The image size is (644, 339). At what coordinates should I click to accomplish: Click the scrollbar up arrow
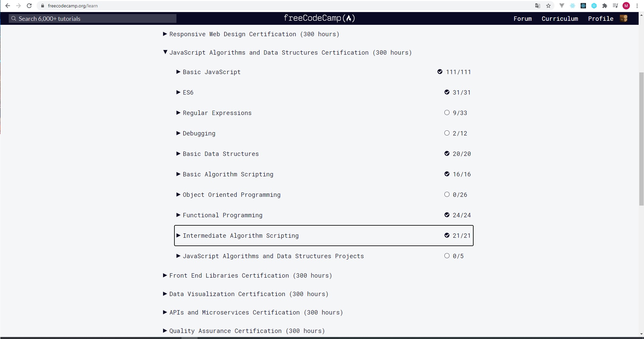pos(641,15)
